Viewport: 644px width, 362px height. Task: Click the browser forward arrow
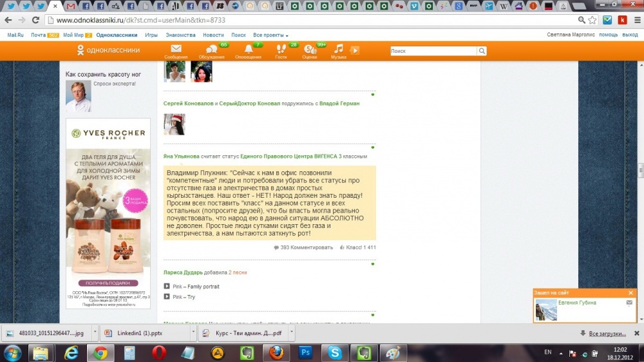coord(22,20)
